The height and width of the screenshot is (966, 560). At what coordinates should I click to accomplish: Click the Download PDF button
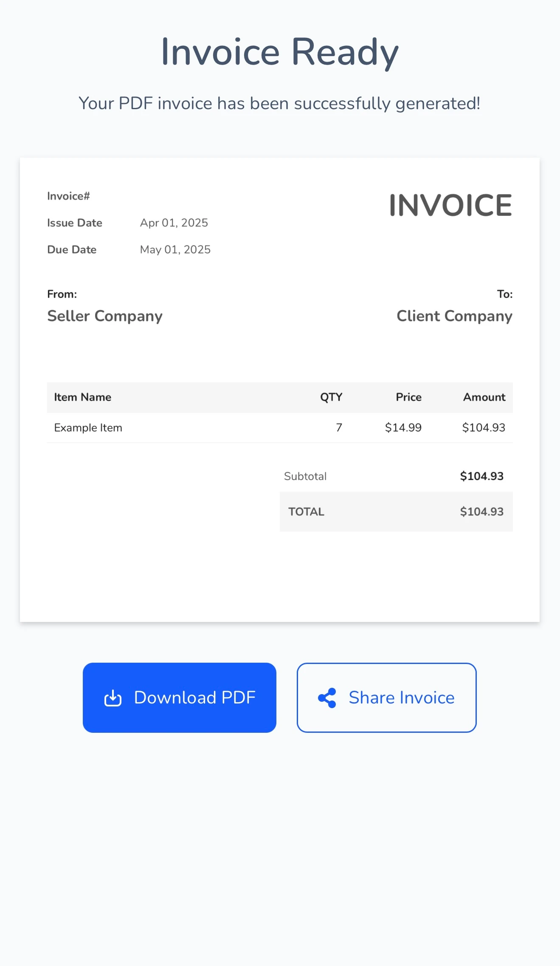click(180, 698)
